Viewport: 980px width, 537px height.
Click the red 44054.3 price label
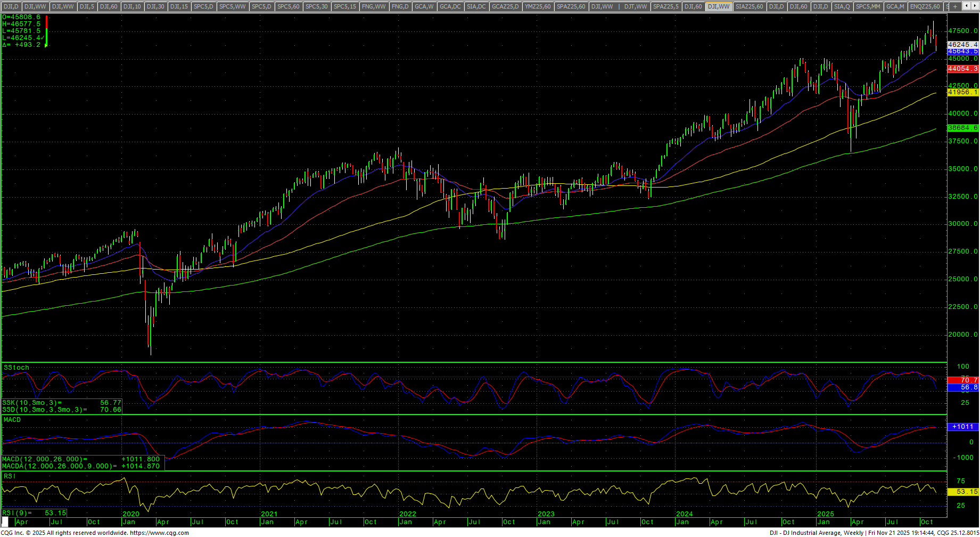pyautogui.click(x=962, y=69)
